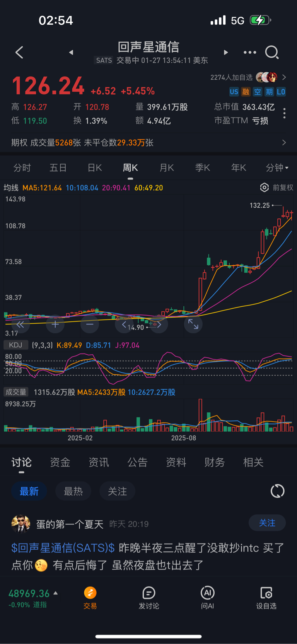
Task: View avatars of users who added watchlist
Action: [x=267, y=77]
